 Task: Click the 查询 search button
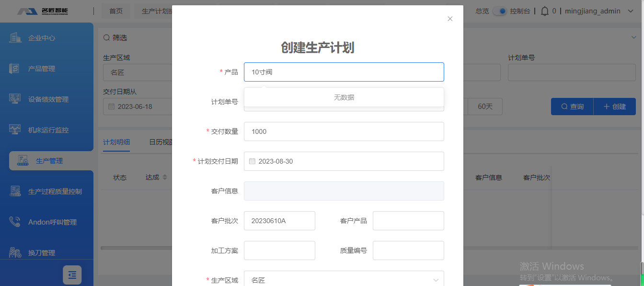click(572, 107)
